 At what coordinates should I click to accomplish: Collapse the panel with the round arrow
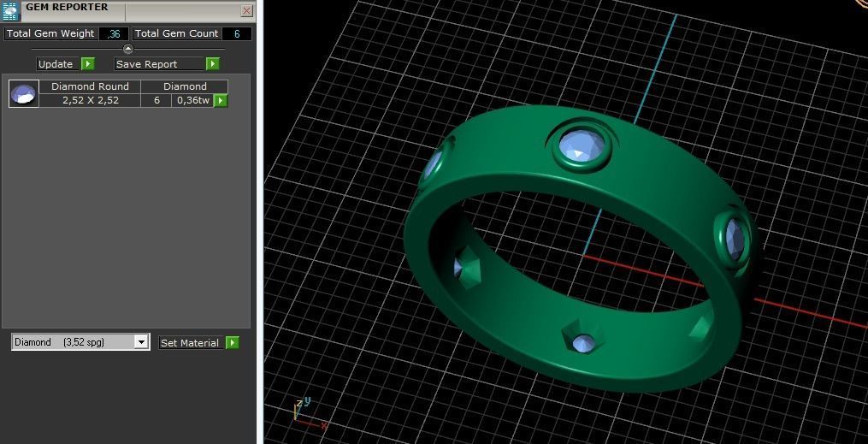click(x=128, y=49)
